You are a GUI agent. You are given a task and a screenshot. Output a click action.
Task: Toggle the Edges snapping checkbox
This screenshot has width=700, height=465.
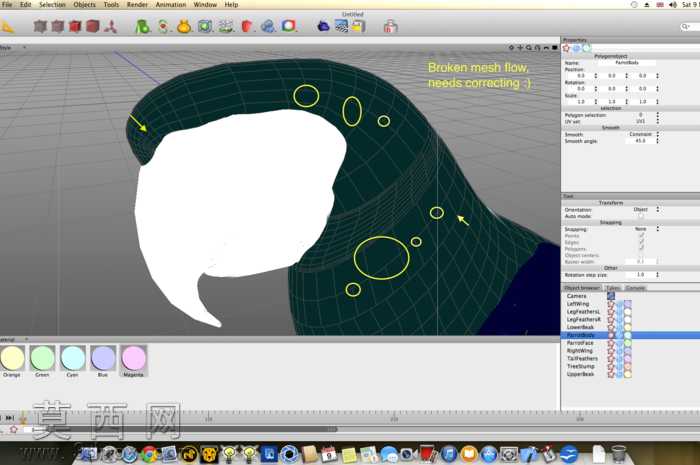pyautogui.click(x=641, y=242)
